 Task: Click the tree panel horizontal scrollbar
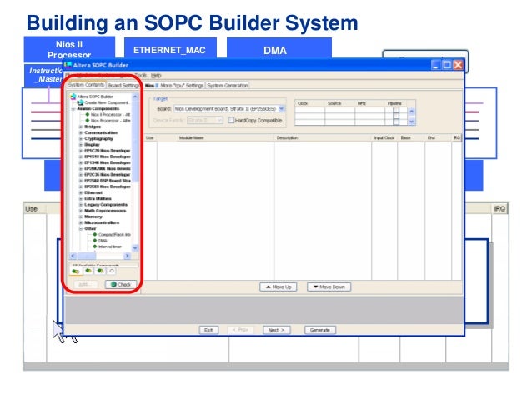click(x=100, y=256)
